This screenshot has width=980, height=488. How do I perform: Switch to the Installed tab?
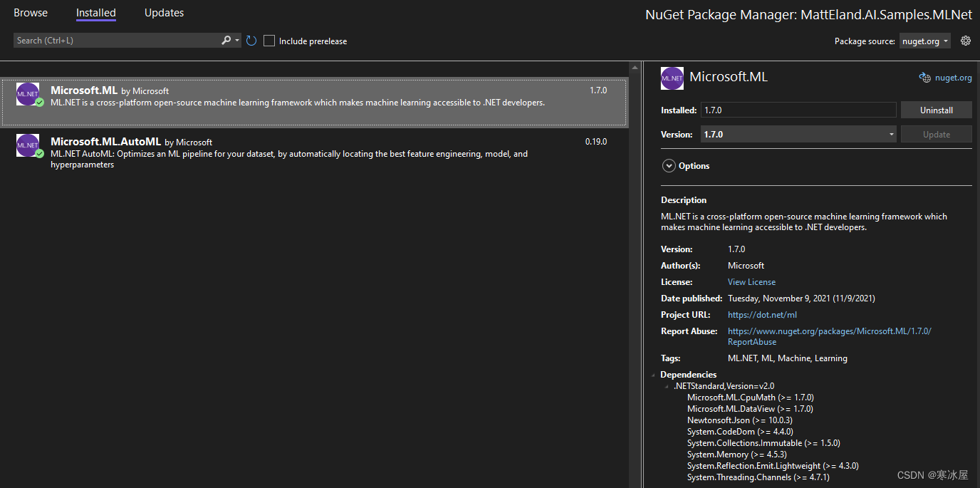pos(96,13)
